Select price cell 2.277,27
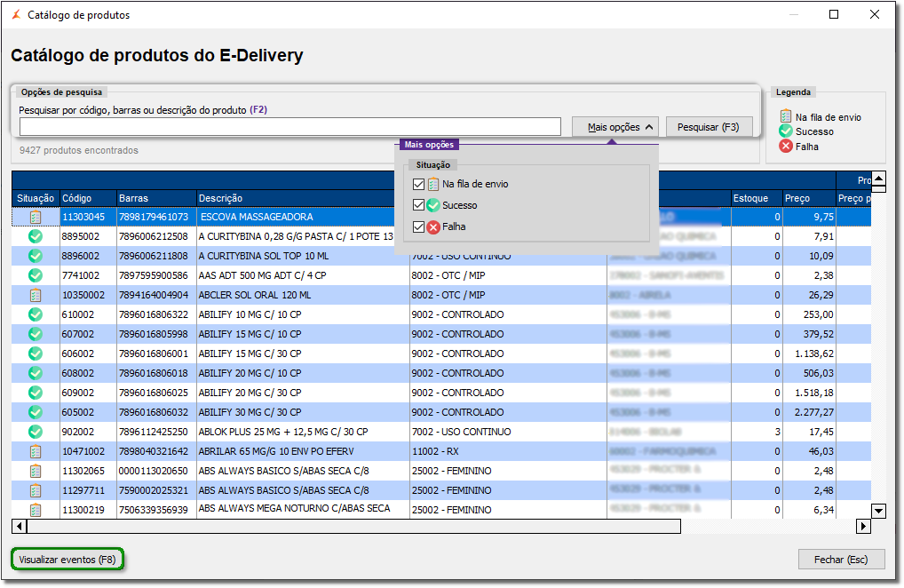 point(810,413)
